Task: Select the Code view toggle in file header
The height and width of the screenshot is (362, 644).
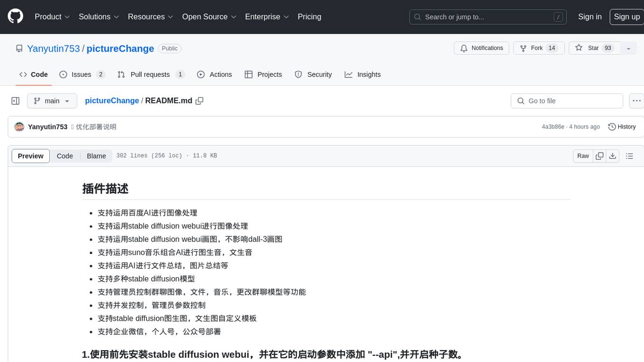Action: [65, 156]
